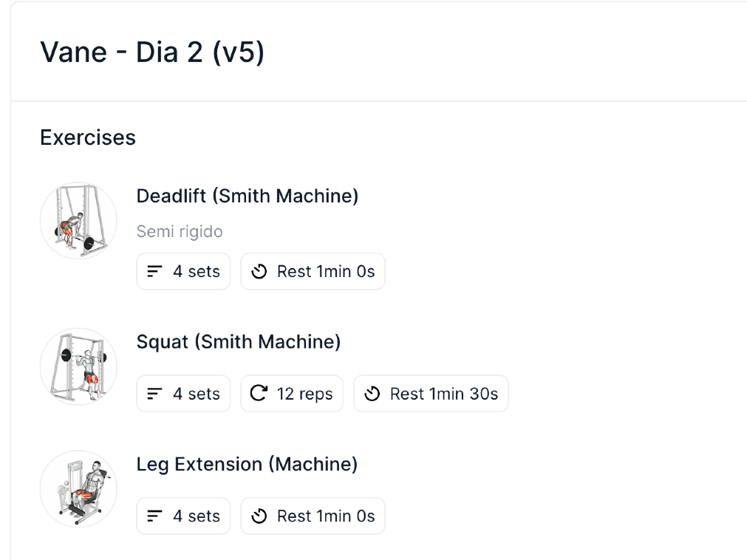Select the 4 sets chip for Leg Extension
Image resolution: width=747 pixels, height=560 pixels.
tap(184, 516)
